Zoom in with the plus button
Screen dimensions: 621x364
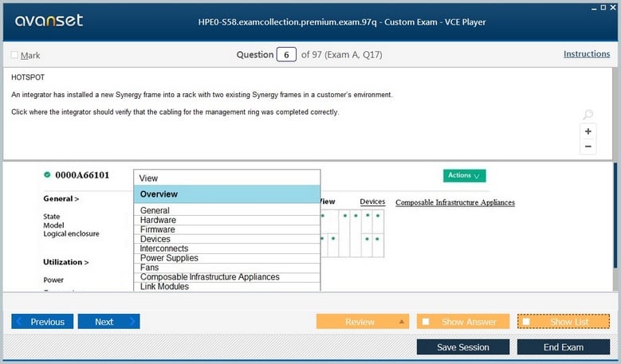588,131
